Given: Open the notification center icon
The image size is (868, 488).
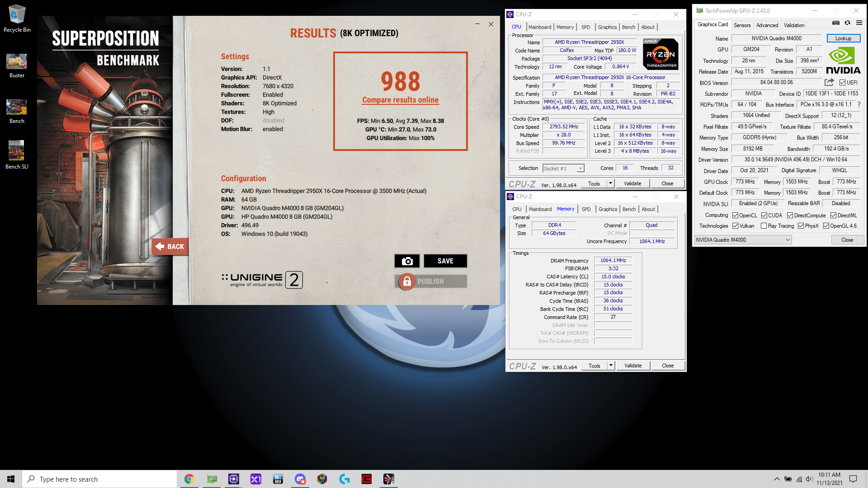Looking at the screenshot, I should tap(853, 479).
